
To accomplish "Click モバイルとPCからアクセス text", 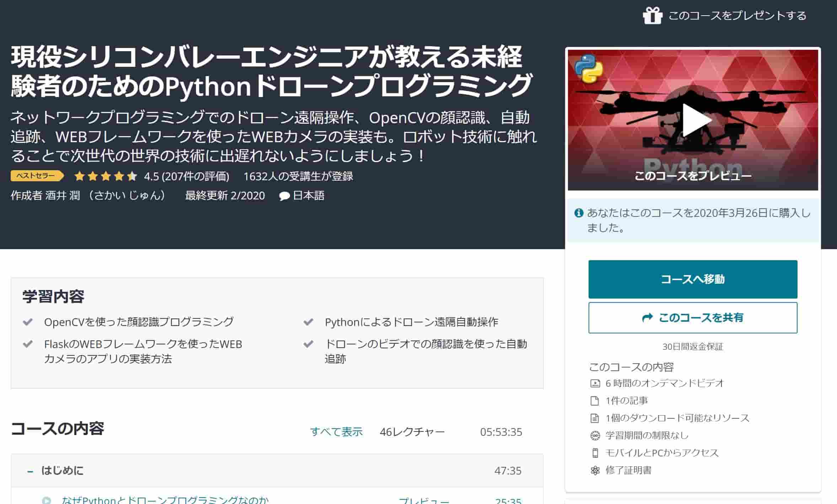I will tap(662, 453).
